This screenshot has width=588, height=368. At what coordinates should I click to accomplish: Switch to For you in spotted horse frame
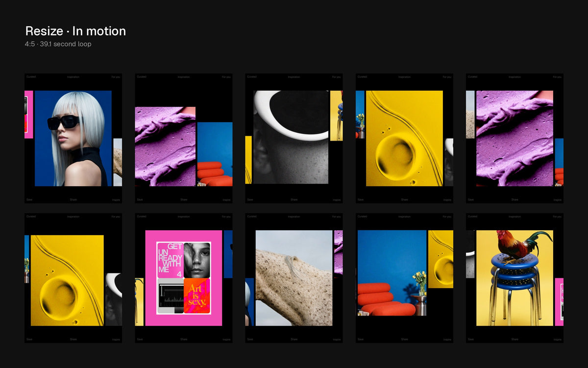coord(336,217)
